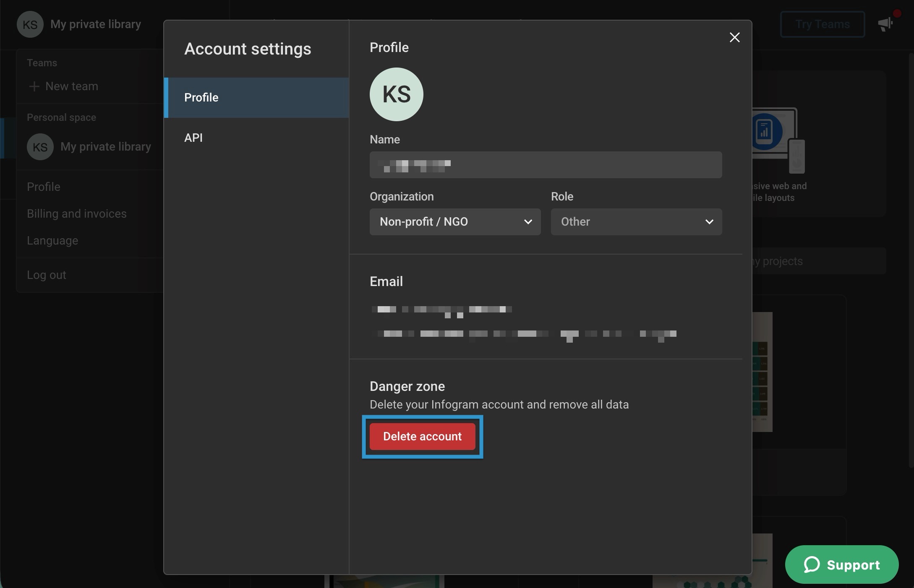Open Language settings from the sidebar
The height and width of the screenshot is (588, 914).
(52, 240)
